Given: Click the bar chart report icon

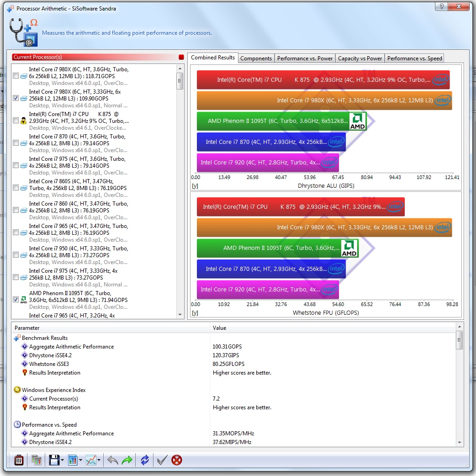Looking at the screenshot, I should coord(73,460).
